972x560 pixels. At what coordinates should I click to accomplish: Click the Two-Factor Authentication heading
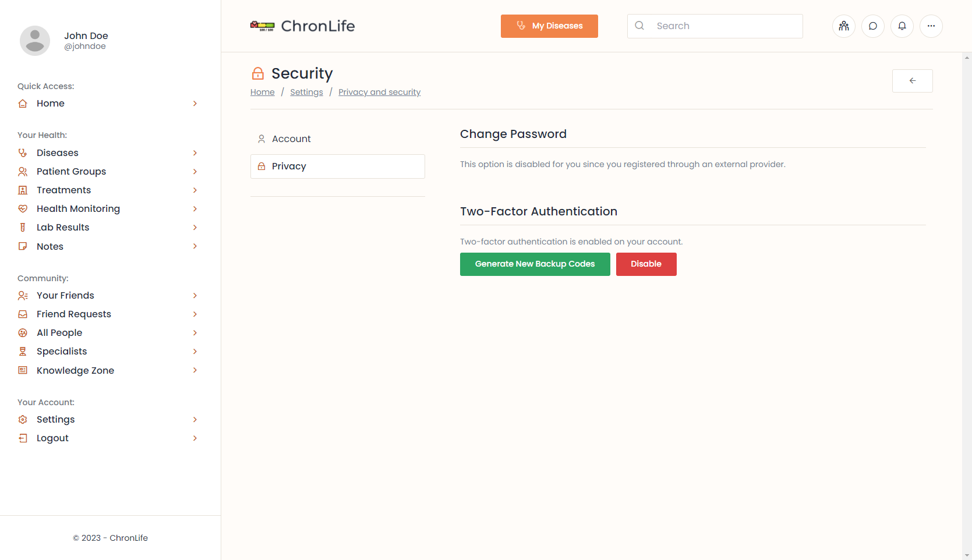pyautogui.click(x=539, y=211)
